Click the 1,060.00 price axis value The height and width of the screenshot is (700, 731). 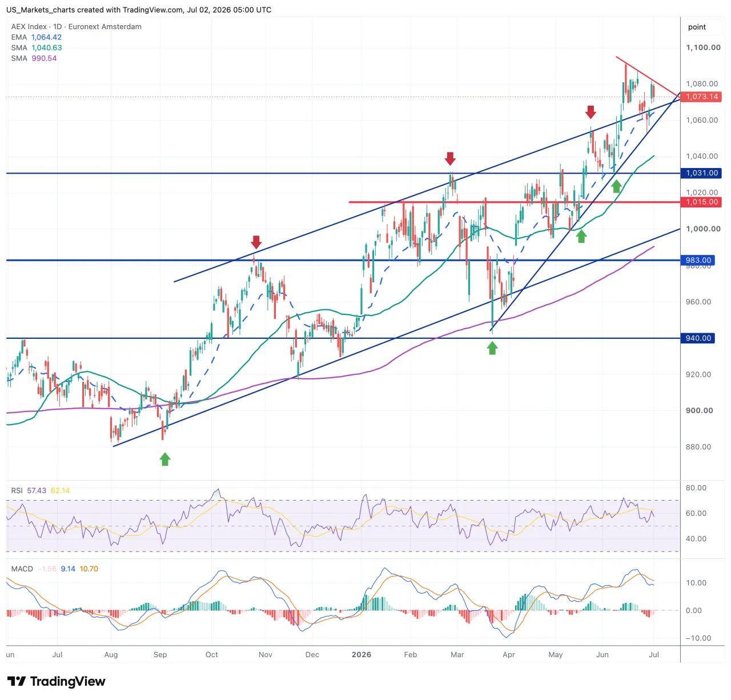(x=702, y=120)
